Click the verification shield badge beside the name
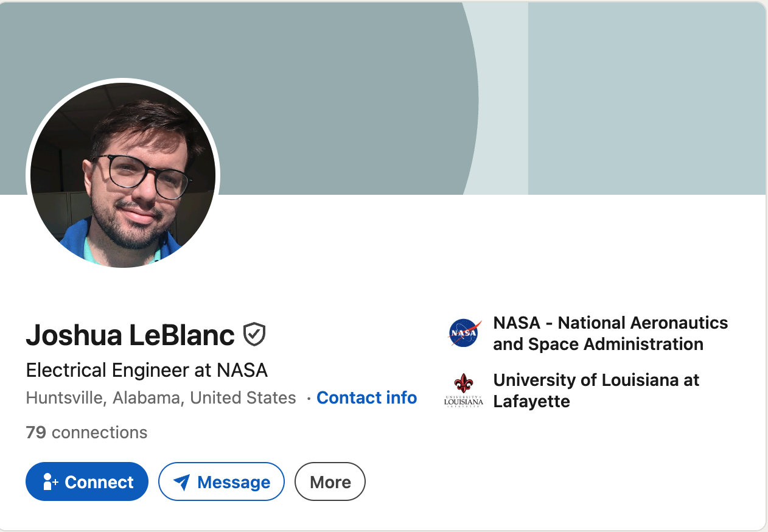Viewport: 768px width, 532px height. (x=254, y=335)
